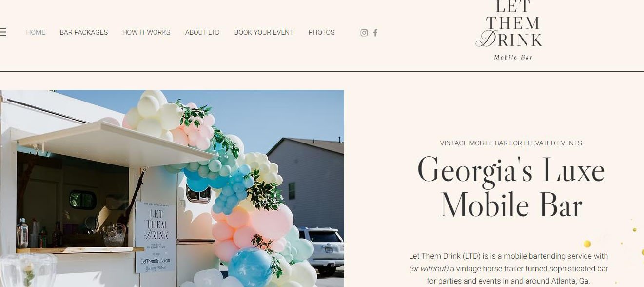View the PHOTOS page
This screenshot has height=287, width=644.
coord(321,32)
